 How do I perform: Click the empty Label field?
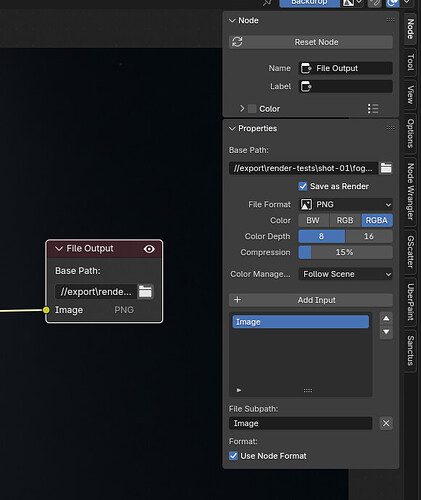point(346,86)
